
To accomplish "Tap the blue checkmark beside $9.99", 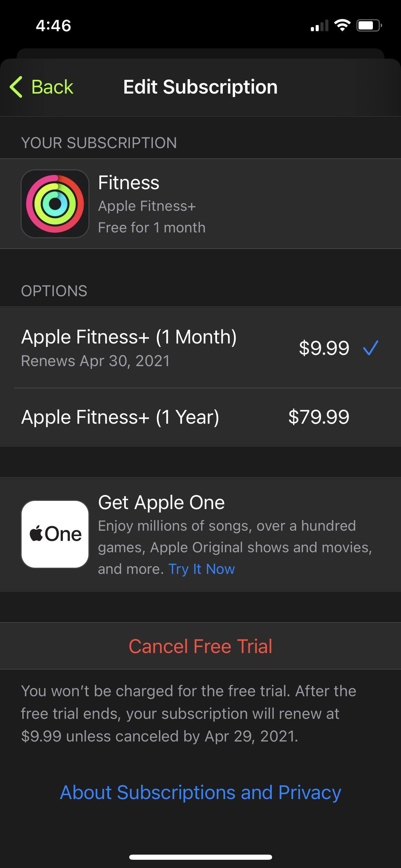I will point(370,348).
